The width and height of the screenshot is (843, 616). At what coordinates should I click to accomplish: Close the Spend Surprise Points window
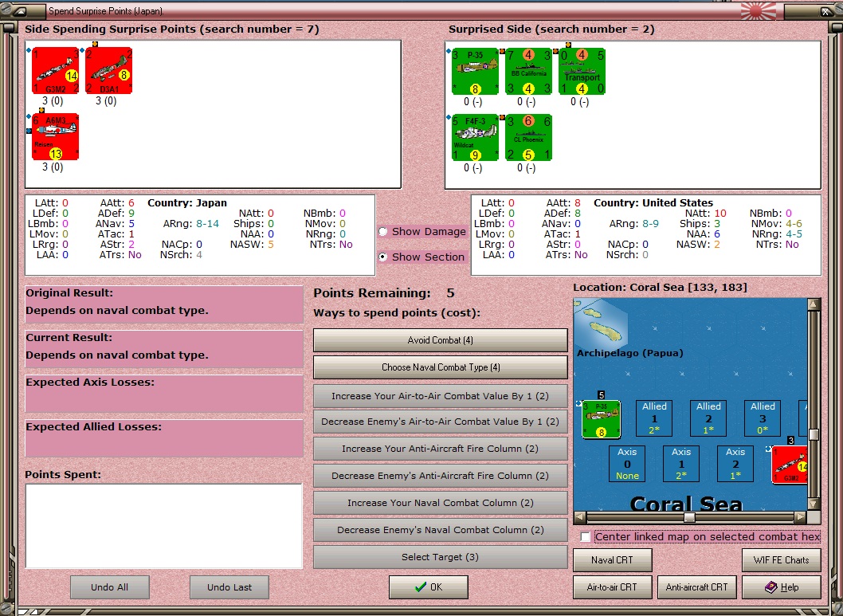coord(825,10)
